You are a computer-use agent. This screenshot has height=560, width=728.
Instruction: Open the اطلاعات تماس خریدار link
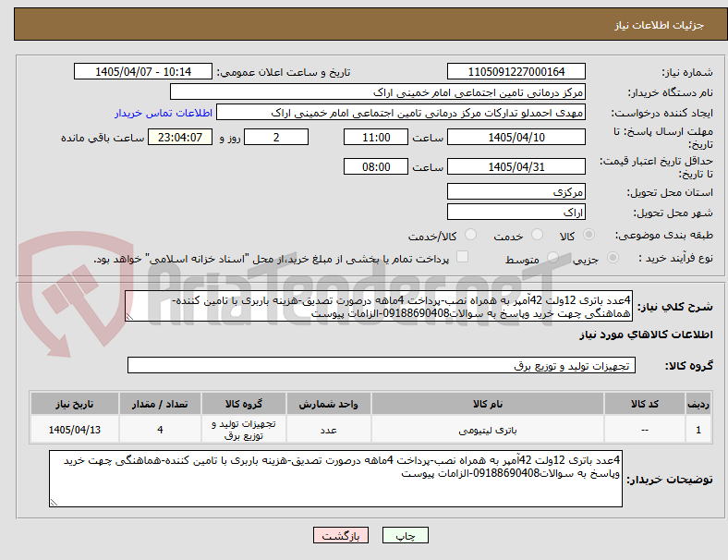click(x=164, y=113)
